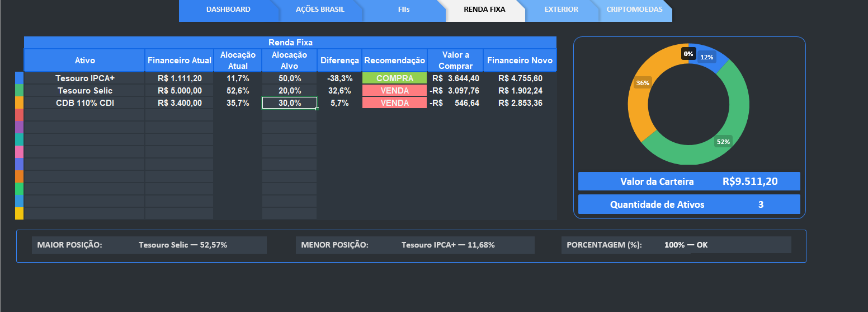Switch to the CRIPTOMOEDAS tab
Image resolution: width=868 pixels, height=312 pixels.
tap(634, 10)
